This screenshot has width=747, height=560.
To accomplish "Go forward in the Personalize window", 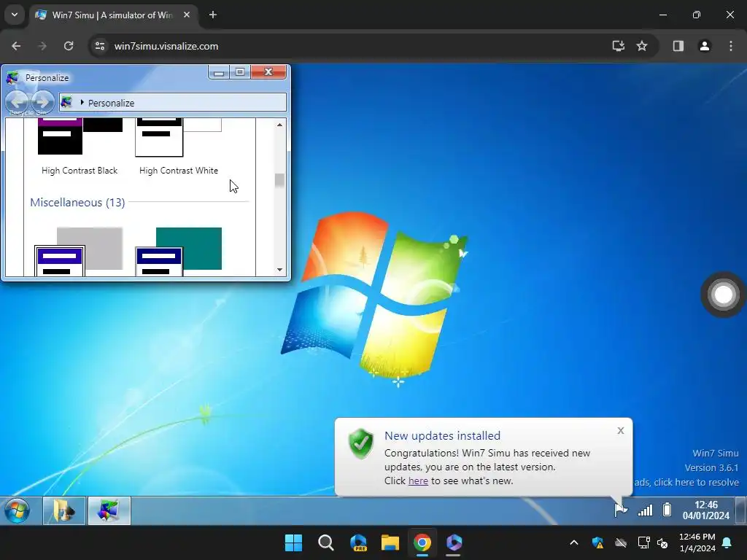I will [42, 101].
